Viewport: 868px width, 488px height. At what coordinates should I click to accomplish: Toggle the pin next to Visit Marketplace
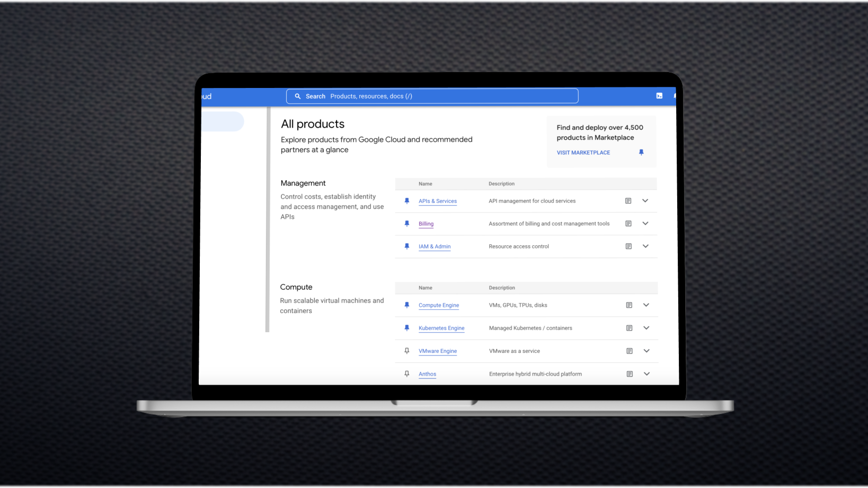tap(641, 153)
